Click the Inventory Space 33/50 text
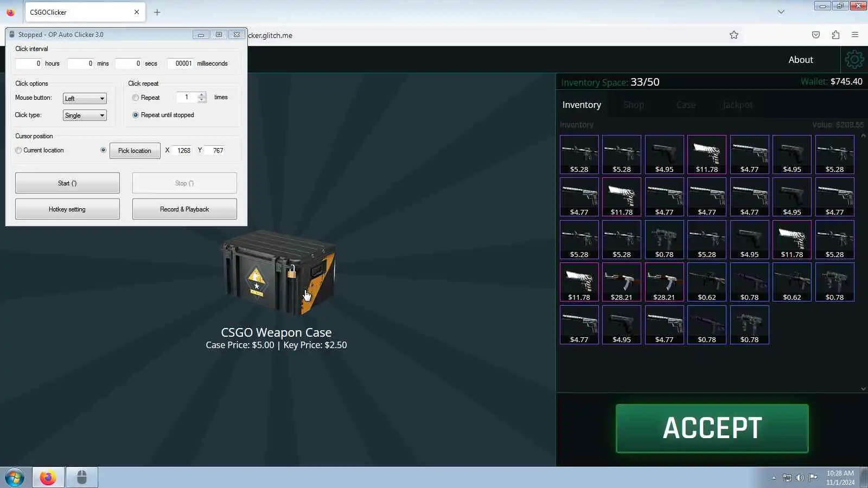Viewport: 868px width, 488px height. click(x=610, y=82)
